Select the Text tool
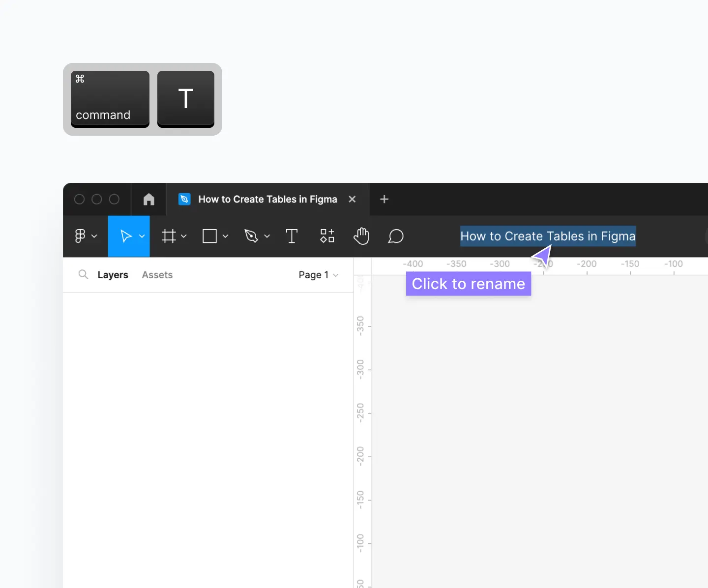Image resolution: width=708 pixels, height=588 pixels. click(x=292, y=236)
